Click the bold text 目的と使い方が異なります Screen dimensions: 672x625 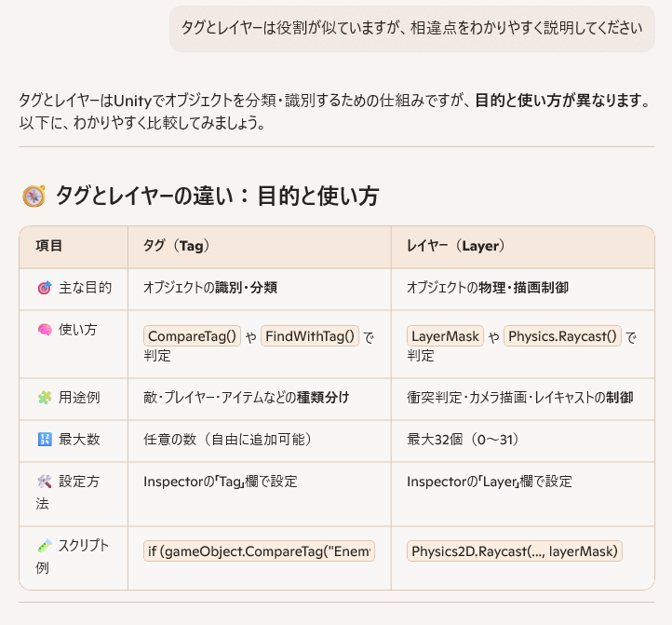click(x=560, y=100)
